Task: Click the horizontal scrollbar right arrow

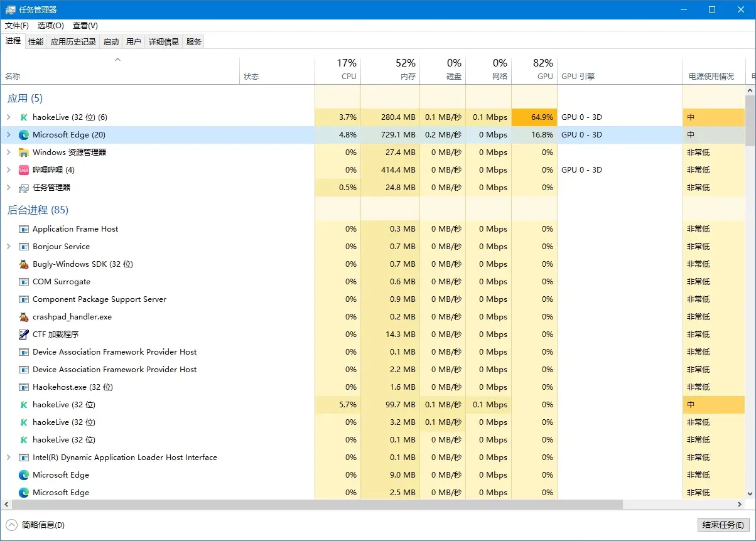Action: 740,504
